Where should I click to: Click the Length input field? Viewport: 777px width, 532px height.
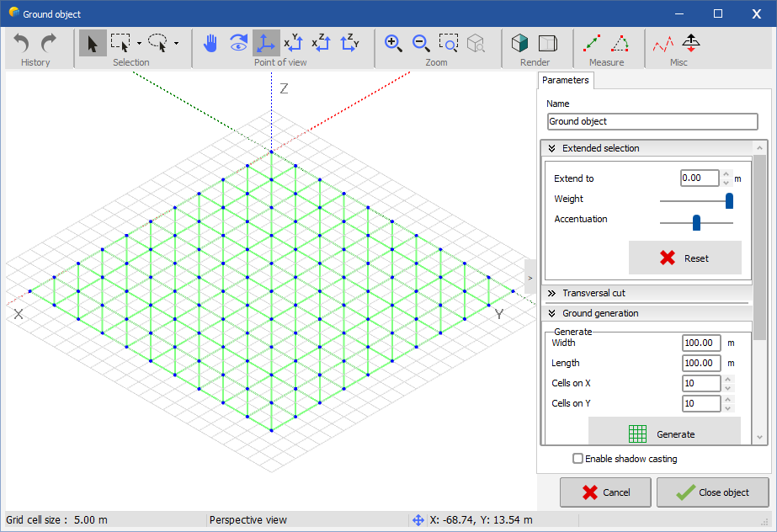(701, 363)
